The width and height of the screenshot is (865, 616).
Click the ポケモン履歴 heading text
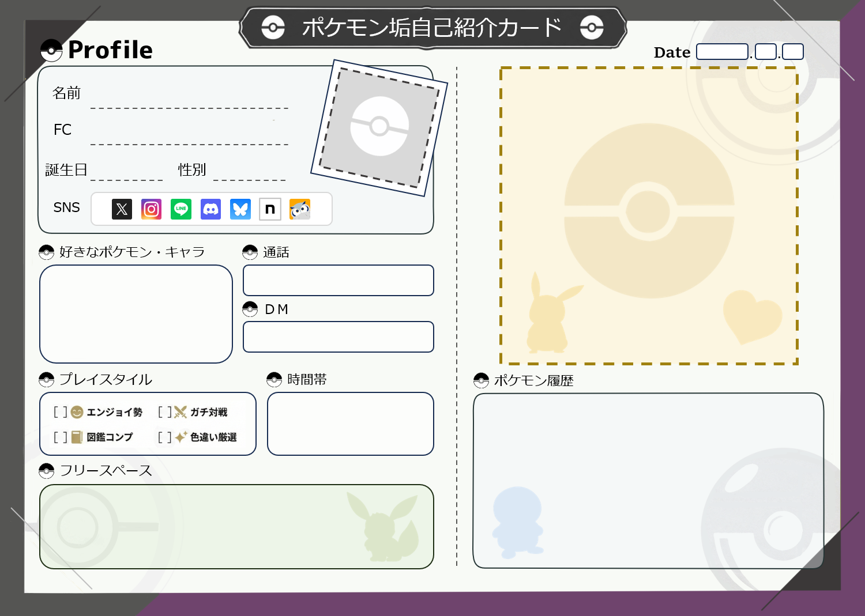tap(534, 381)
